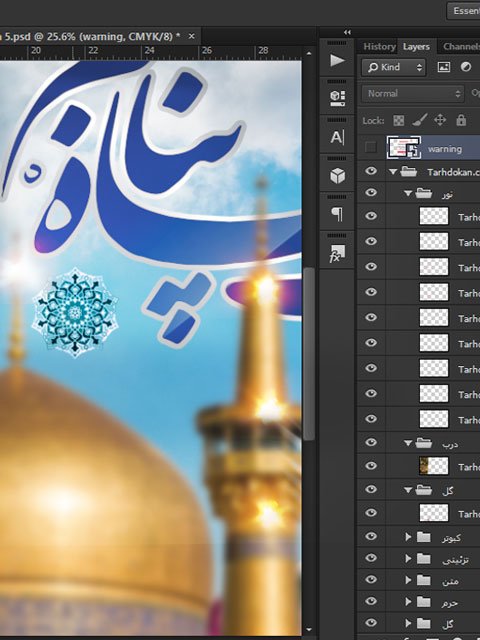The height and width of the screenshot is (640, 480).
Task: Filter layers by pixel layers icon
Action: [x=444, y=67]
